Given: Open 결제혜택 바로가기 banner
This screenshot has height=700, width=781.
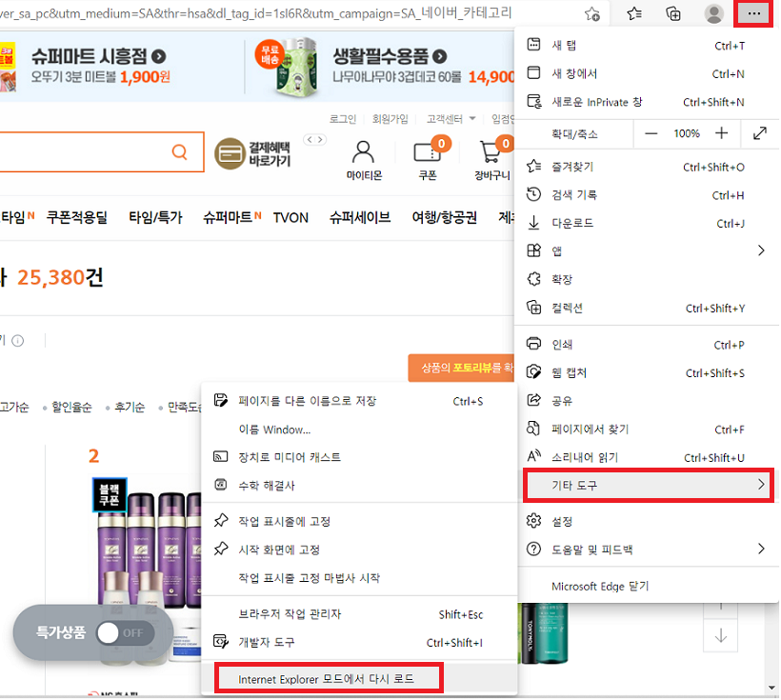Looking at the screenshot, I should coord(252,154).
